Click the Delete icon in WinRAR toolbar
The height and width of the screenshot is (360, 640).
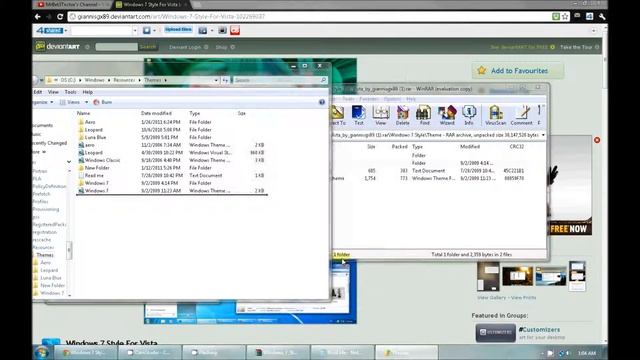click(402, 115)
